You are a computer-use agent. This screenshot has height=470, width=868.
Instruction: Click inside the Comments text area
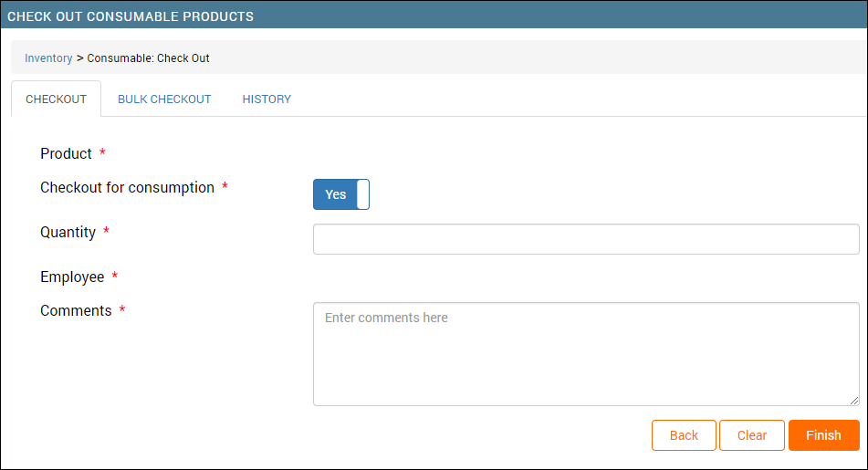tap(586, 354)
